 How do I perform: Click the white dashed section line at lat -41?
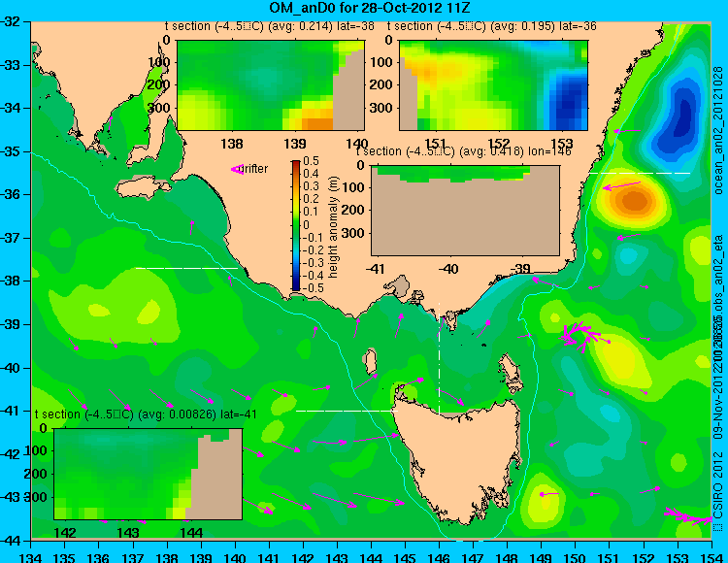pos(347,411)
